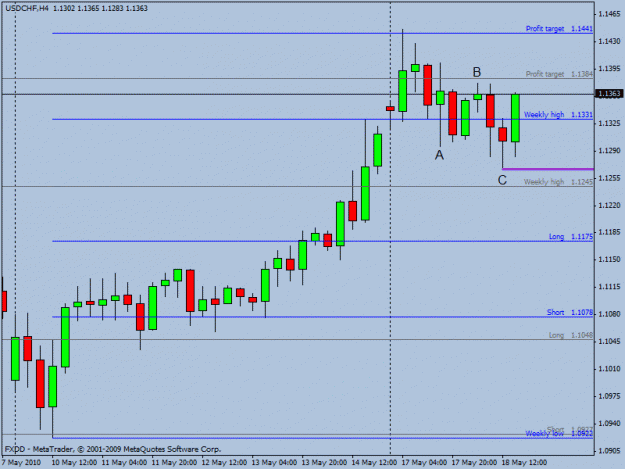This screenshot has width=625, height=469.
Task: Click the '11 May 20:00' time axis label
Action: 174,462
